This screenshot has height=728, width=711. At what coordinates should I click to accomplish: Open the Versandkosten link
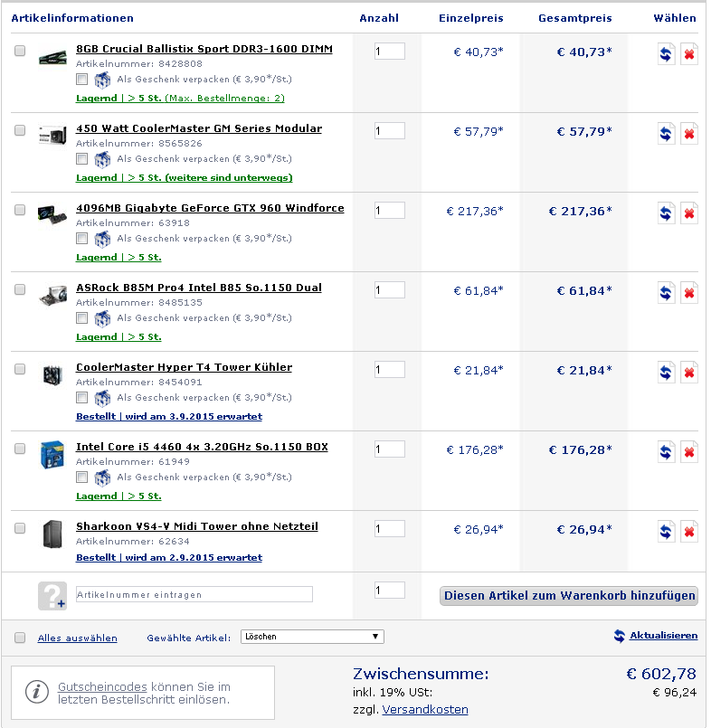pos(425,709)
